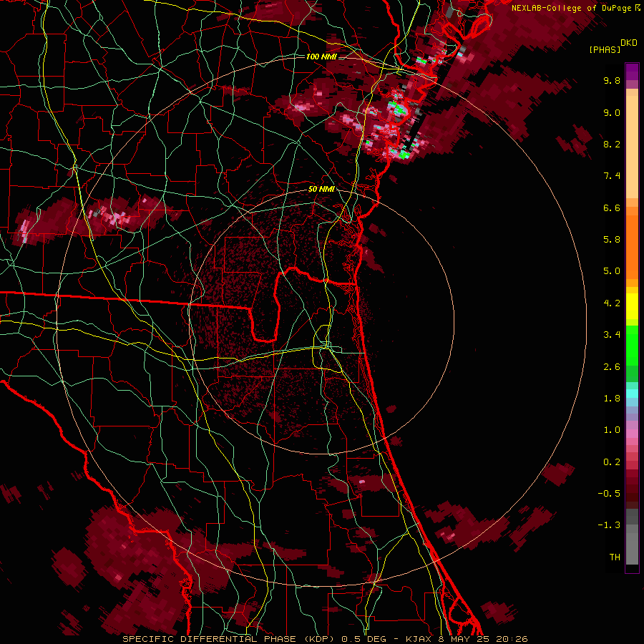Click the 9.0 value on the color scale

(x=612, y=112)
